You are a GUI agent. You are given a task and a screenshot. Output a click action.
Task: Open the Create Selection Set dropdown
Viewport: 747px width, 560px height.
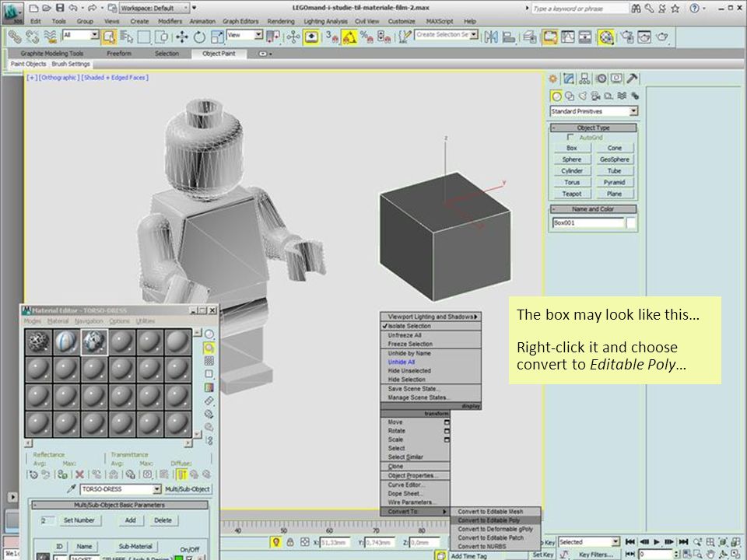point(446,35)
